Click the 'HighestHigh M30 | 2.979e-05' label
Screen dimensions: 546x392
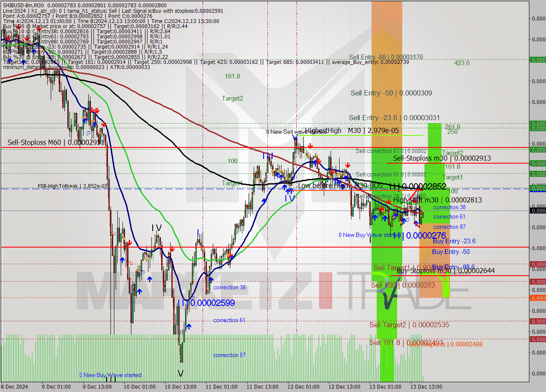352,130
